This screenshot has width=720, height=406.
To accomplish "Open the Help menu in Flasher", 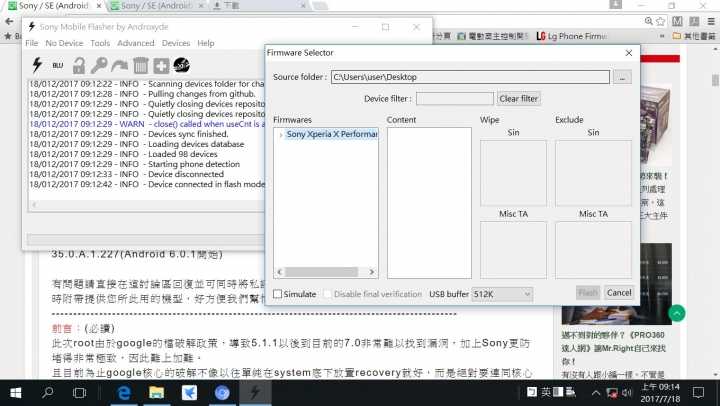I will click(206, 43).
